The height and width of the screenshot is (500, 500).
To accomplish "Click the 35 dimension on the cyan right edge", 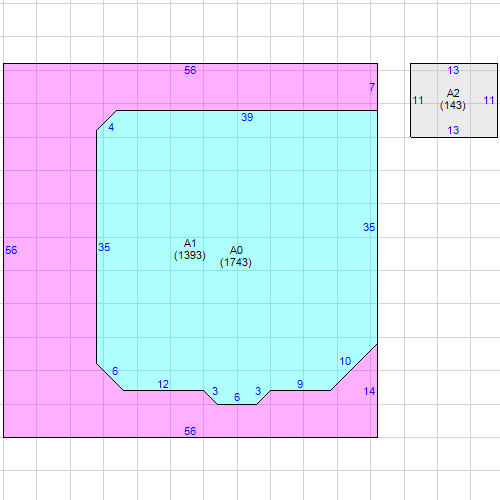I will (369, 227).
